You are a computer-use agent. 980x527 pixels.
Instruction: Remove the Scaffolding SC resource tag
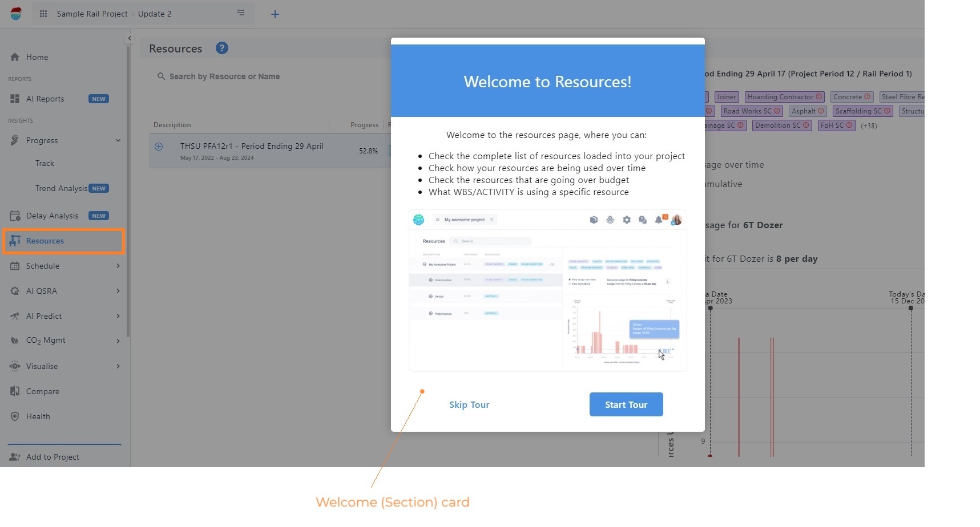[888, 111]
